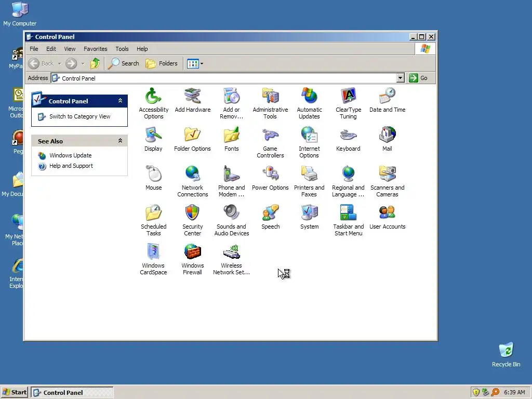This screenshot has height=399, width=532.
Task: Open the Help menu
Action: (142, 49)
